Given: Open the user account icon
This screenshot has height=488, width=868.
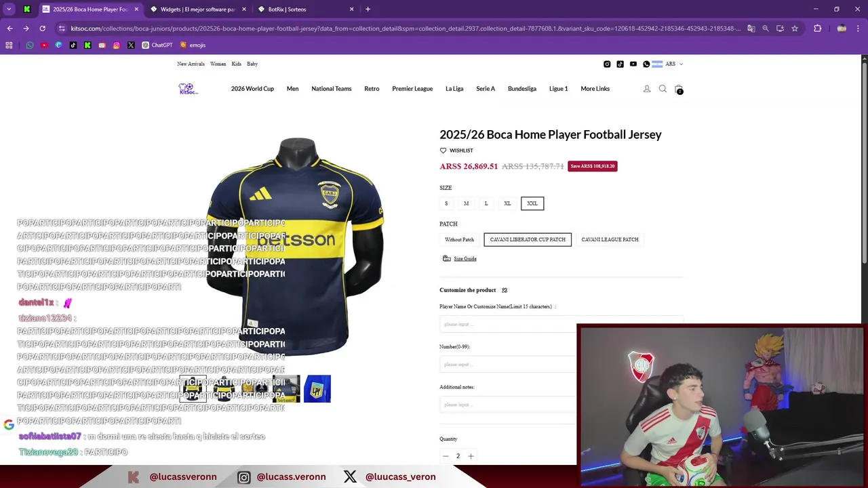Looking at the screenshot, I should tap(647, 89).
